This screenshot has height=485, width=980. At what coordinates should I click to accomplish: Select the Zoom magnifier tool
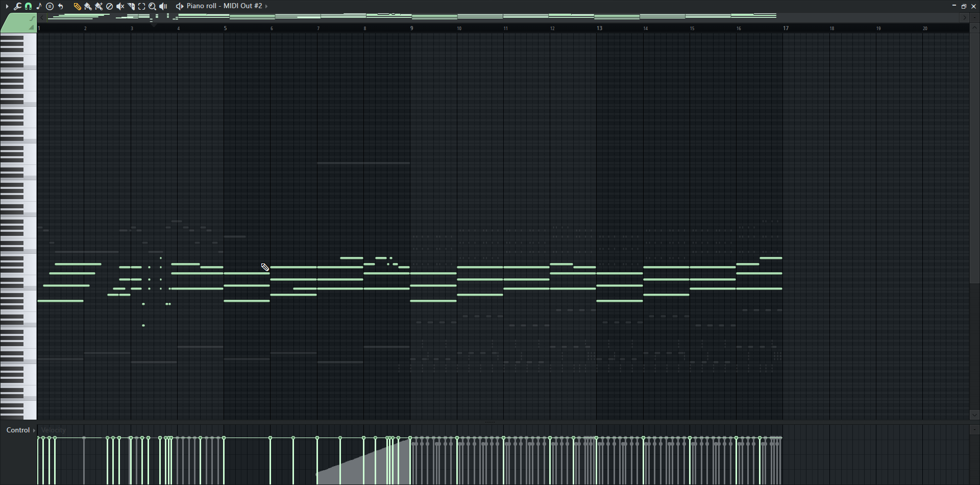152,6
